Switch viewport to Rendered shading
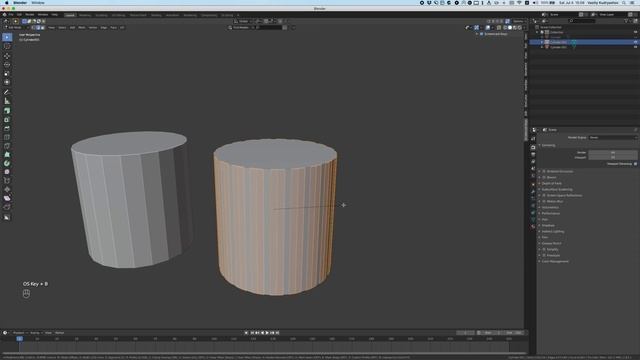The height and width of the screenshot is (360, 640). pos(520,27)
